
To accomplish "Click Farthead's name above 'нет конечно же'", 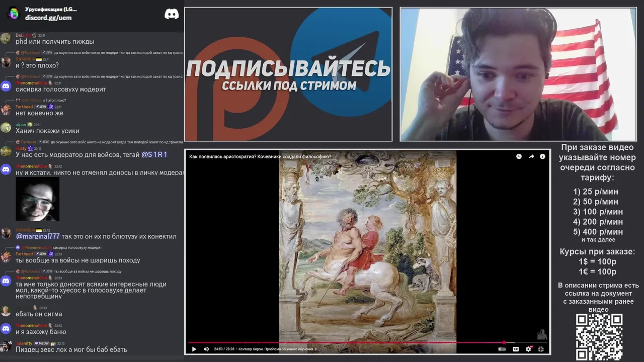I will (24, 107).
